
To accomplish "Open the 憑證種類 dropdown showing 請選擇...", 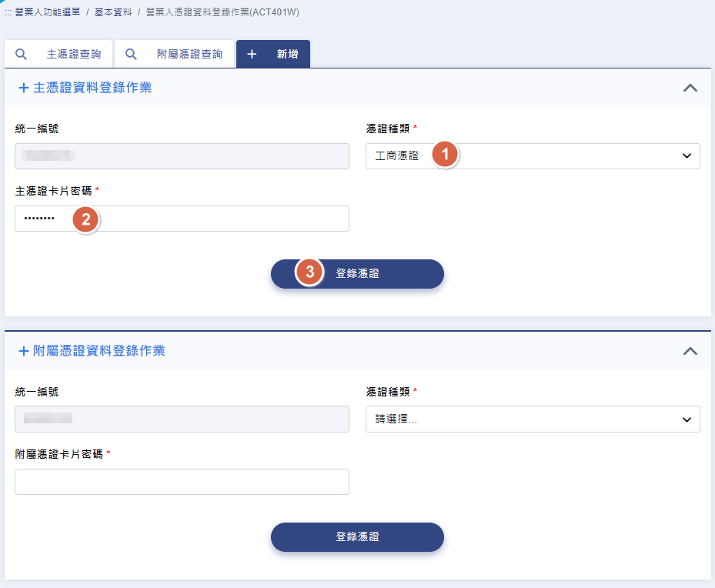I will (533, 419).
